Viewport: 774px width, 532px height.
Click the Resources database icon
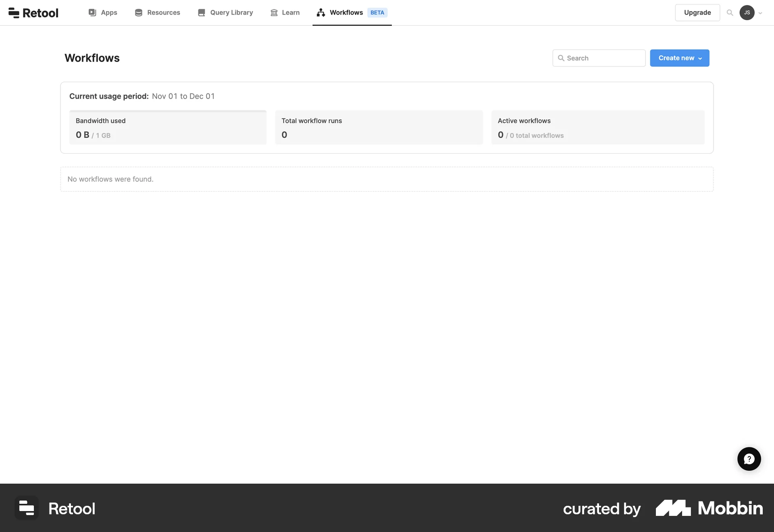click(139, 12)
